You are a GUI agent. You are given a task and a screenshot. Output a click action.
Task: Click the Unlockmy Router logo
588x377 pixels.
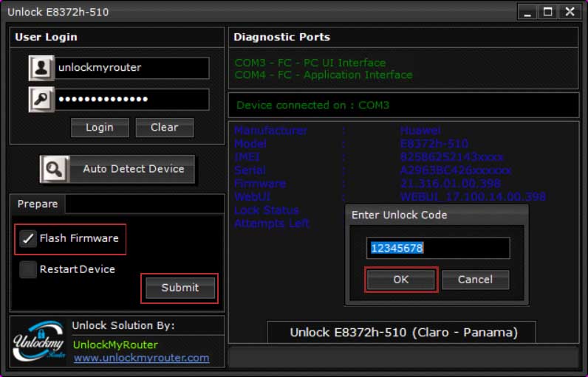[x=39, y=340]
